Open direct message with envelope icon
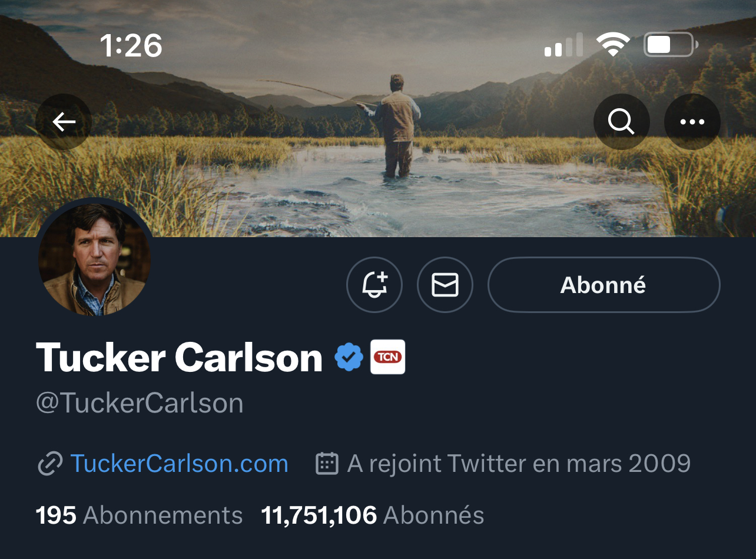 (445, 285)
